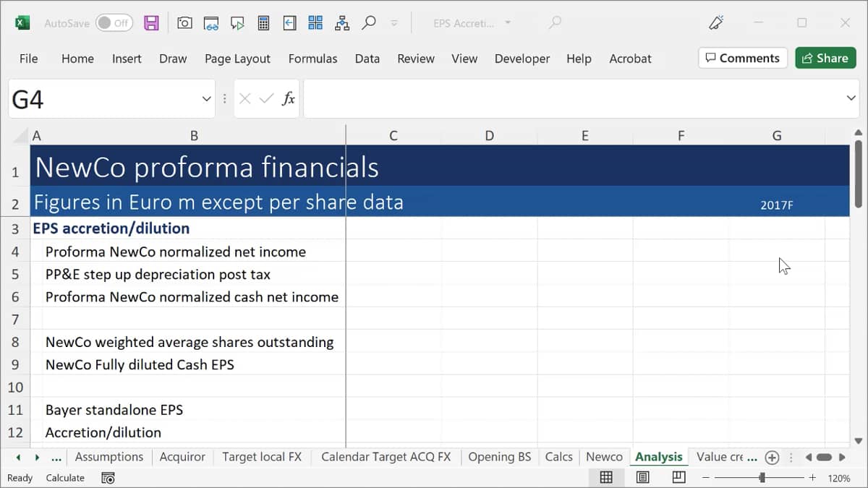
Task: Open the Developer ribbon tab
Action: coord(522,59)
